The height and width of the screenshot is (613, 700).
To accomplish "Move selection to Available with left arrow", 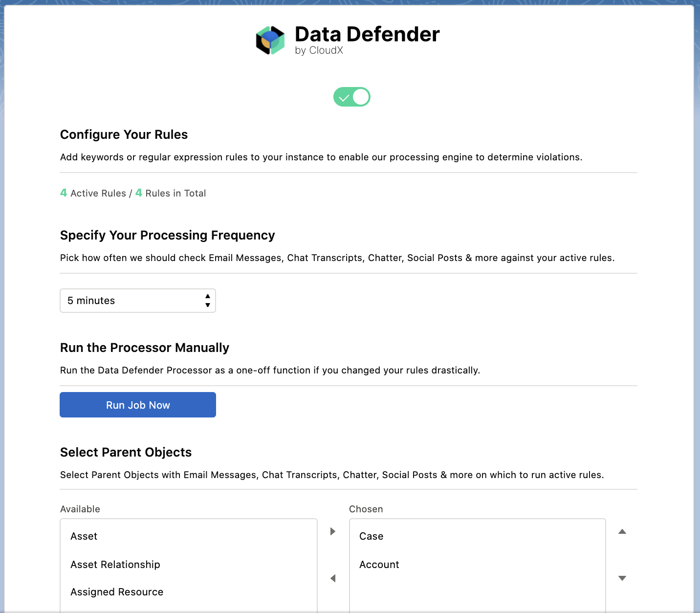I will click(x=333, y=578).
